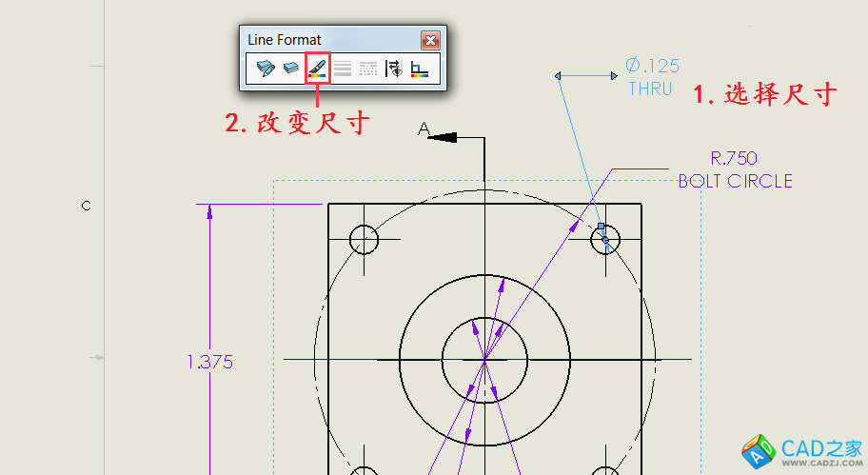This screenshot has width=868, height=475.
Task: Select the Ø.125 dimension text
Action: tap(652, 66)
